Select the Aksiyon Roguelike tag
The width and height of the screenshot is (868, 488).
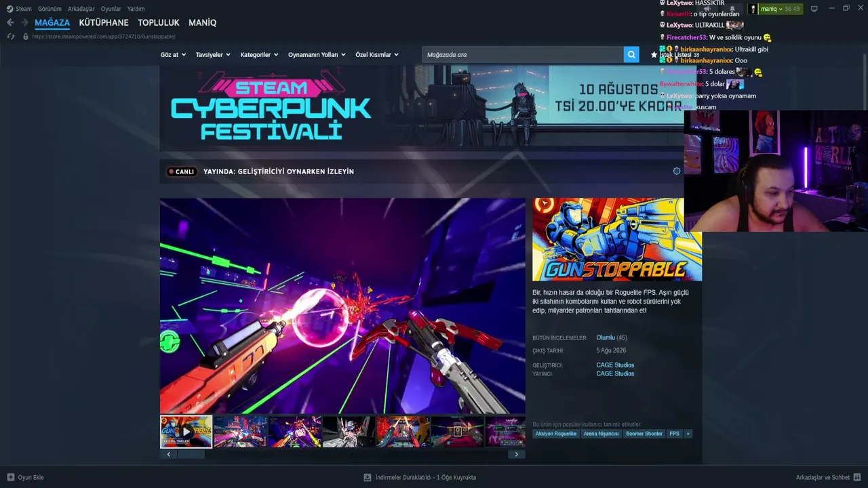556,434
